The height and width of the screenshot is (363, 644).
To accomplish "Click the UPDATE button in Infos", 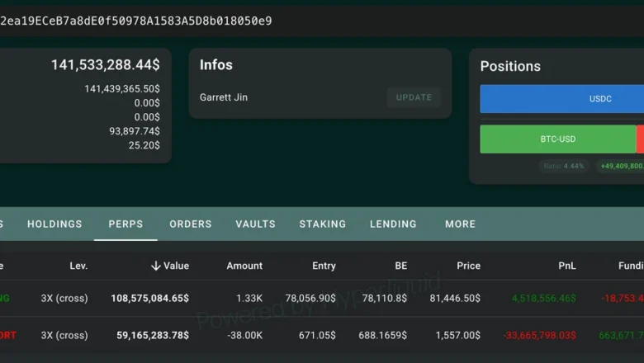I will point(414,97).
